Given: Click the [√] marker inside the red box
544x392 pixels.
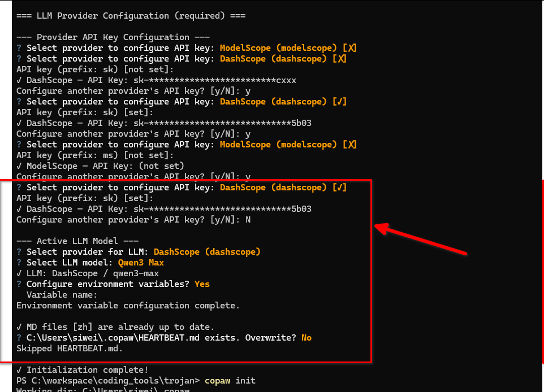Looking at the screenshot, I should pyautogui.click(x=339, y=188).
